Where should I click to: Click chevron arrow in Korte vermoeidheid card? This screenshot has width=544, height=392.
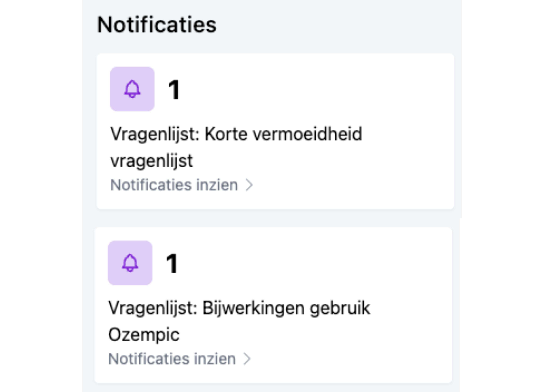tap(249, 185)
